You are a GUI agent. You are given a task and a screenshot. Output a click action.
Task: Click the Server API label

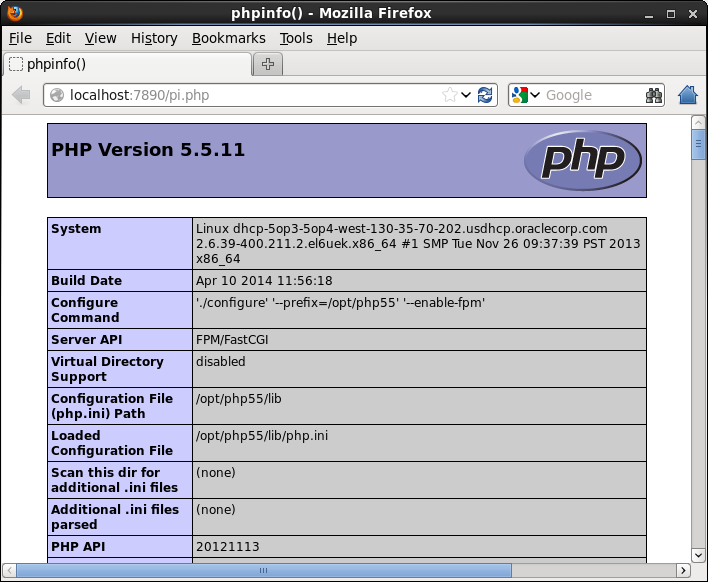click(87, 340)
